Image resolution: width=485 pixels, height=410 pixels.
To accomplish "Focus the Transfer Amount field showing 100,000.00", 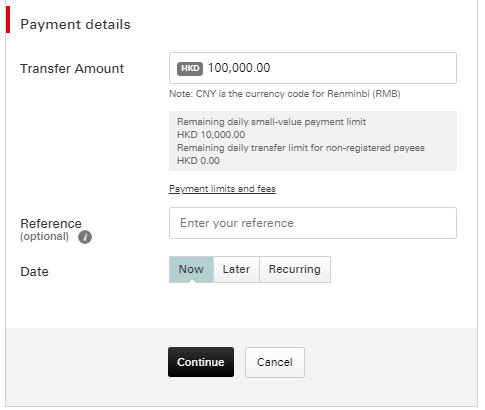I will click(x=313, y=68).
